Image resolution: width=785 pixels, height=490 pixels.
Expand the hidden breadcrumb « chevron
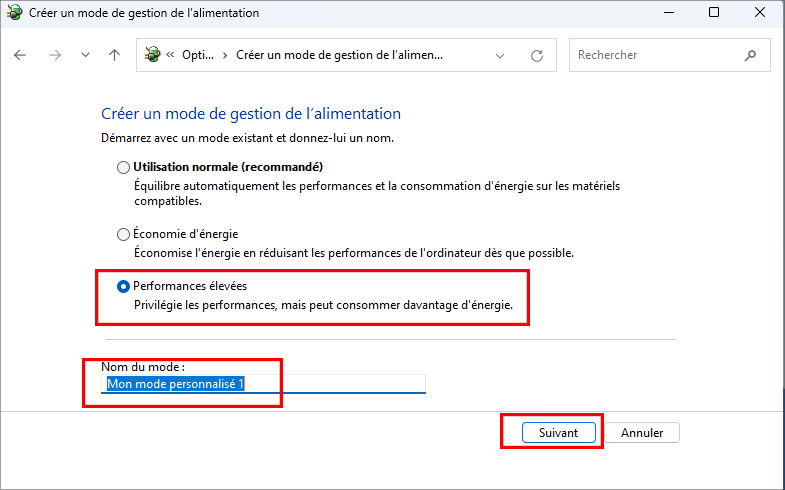pos(171,55)
